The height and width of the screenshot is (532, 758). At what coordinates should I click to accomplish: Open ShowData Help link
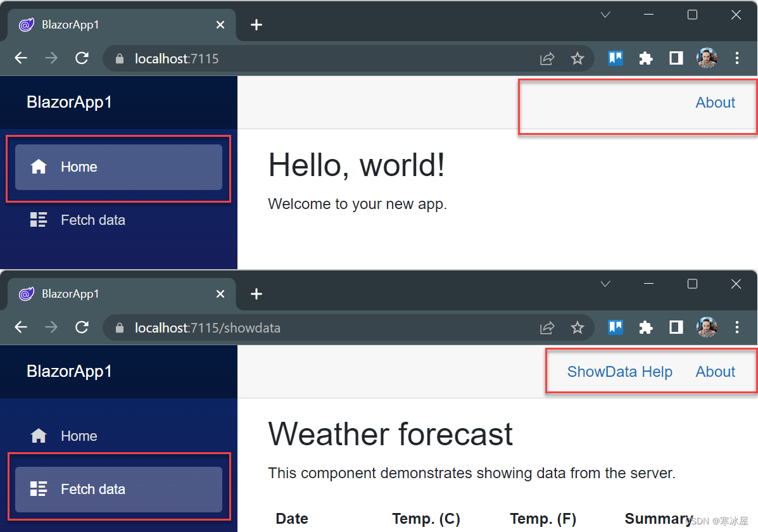[x=620, y=371]
